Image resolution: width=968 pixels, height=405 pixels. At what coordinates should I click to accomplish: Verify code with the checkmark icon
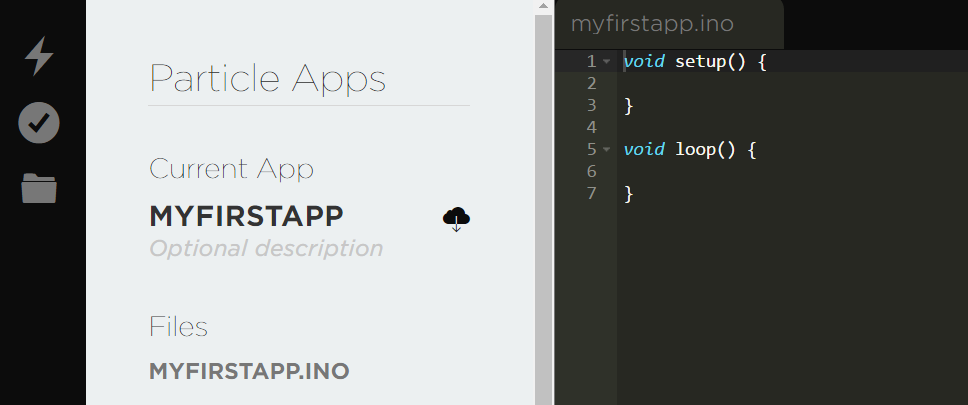coord(39,122)
